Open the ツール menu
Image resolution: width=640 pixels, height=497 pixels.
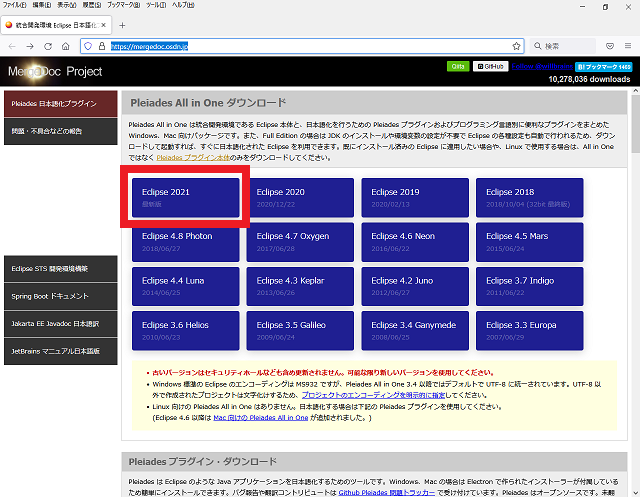coord(156,5)
